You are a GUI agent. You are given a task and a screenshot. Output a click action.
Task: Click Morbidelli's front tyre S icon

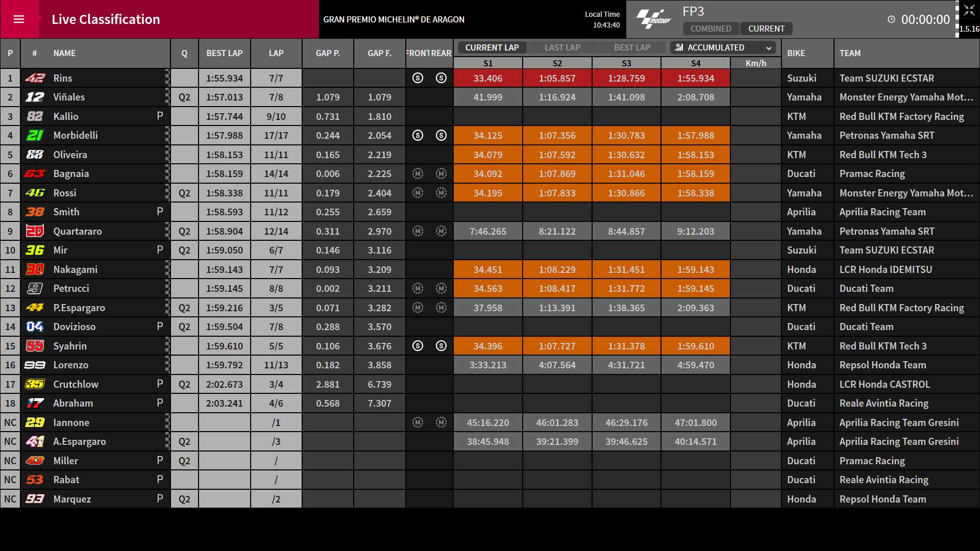point(418,135)
